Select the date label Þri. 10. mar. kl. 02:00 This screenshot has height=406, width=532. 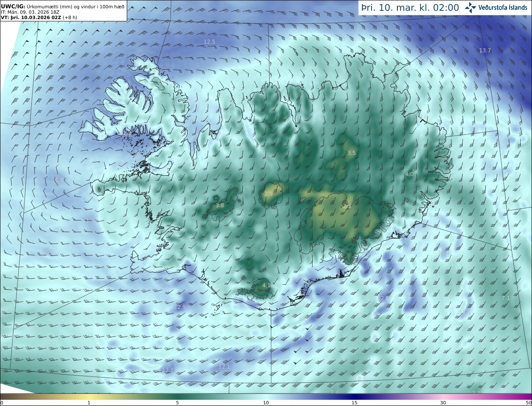coord(410,8)
